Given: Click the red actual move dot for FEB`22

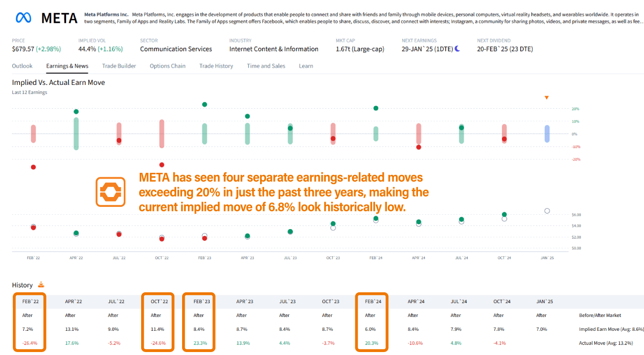Looking at the screenshot, I should tap(33, 167).
